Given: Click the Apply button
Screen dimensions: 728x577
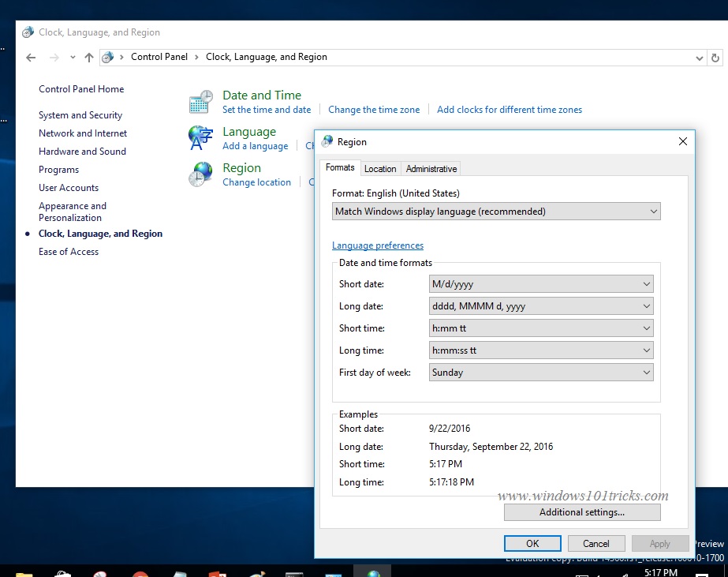Looking at the screenshot, I should [x=659, y=544].
